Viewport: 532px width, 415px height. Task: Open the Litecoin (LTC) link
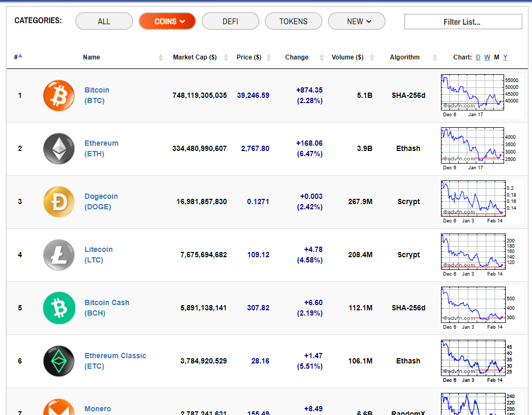[98, 255]
